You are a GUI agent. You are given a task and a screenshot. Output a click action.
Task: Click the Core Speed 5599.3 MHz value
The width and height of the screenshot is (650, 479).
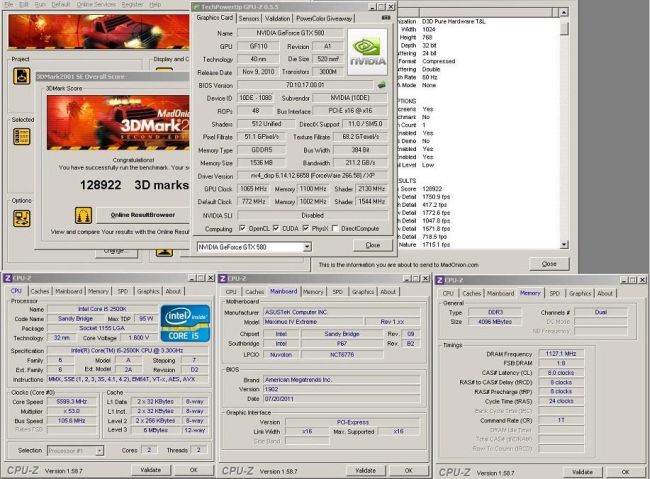[x=72, y=401]
